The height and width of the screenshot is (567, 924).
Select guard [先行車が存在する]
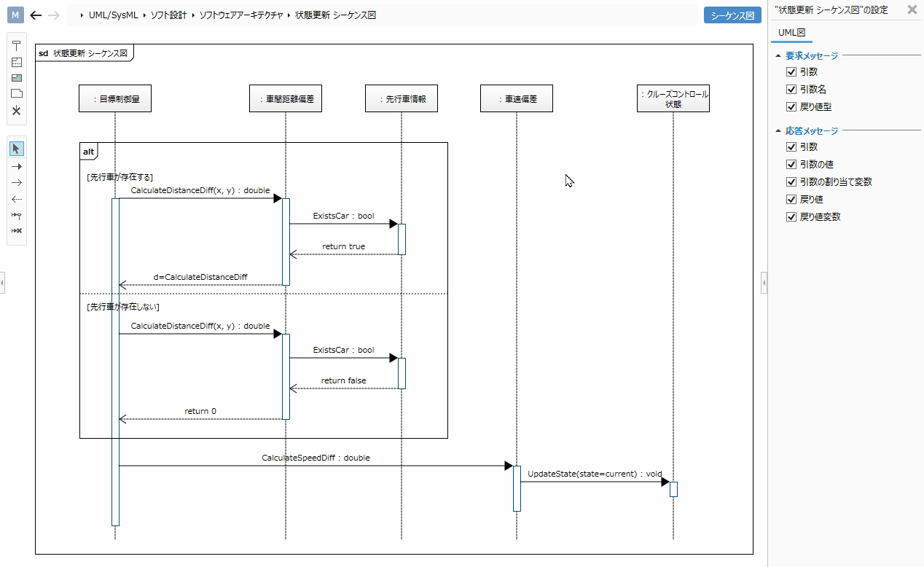(x=120, y=176)
